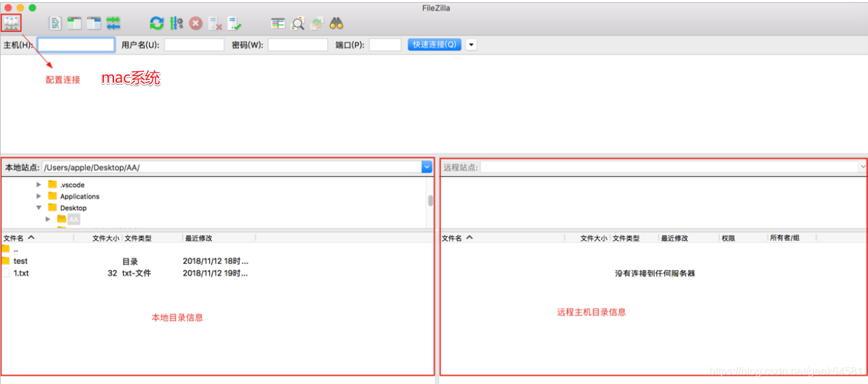Refresh the file and folder lists

coord(157,23)
